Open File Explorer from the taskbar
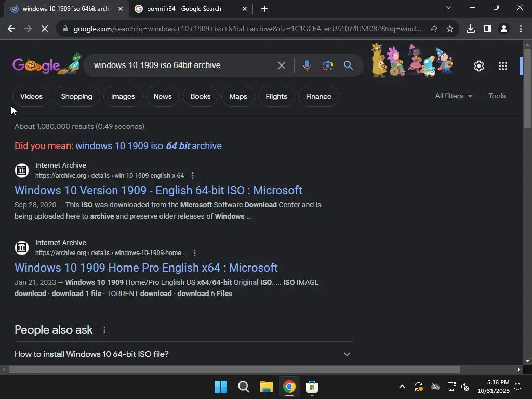The height and width of the screenshot is (399, 532). pos(267,387)
